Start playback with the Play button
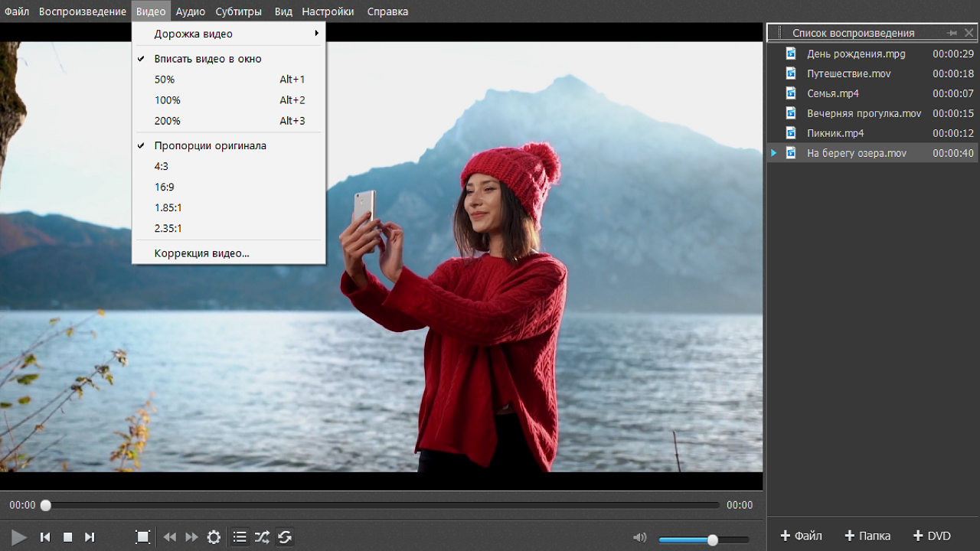 [x=19, y=537]
